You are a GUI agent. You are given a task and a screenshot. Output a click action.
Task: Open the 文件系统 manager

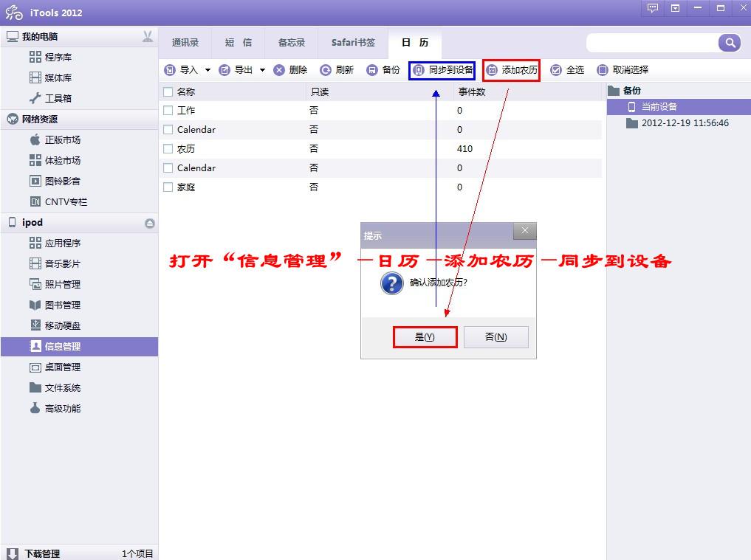click(63, 387)
